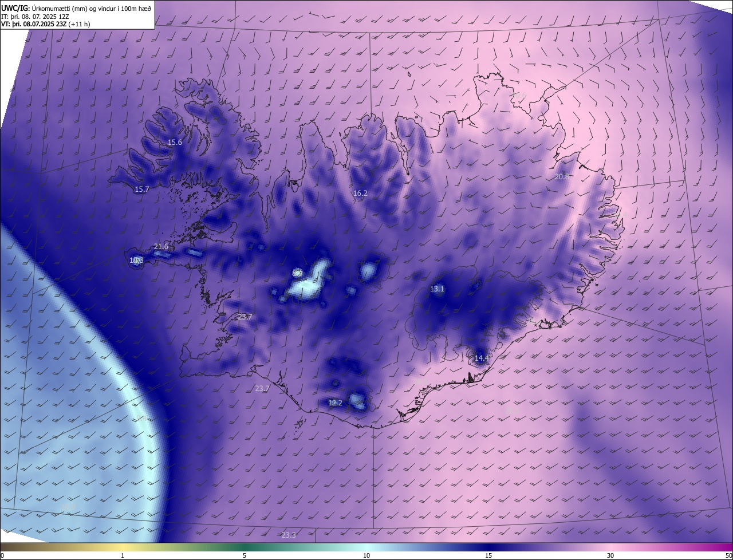Image resolution: width=733 pixels, height=560 pixels.
Task: Select the 12.2 map value
Action: tap(335, 403)
